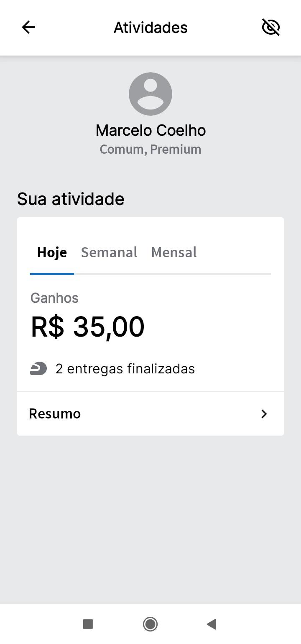This screenshot has width=301, height=644.
Task: Tap the profile avatar picture
Action: pos(150,94)
